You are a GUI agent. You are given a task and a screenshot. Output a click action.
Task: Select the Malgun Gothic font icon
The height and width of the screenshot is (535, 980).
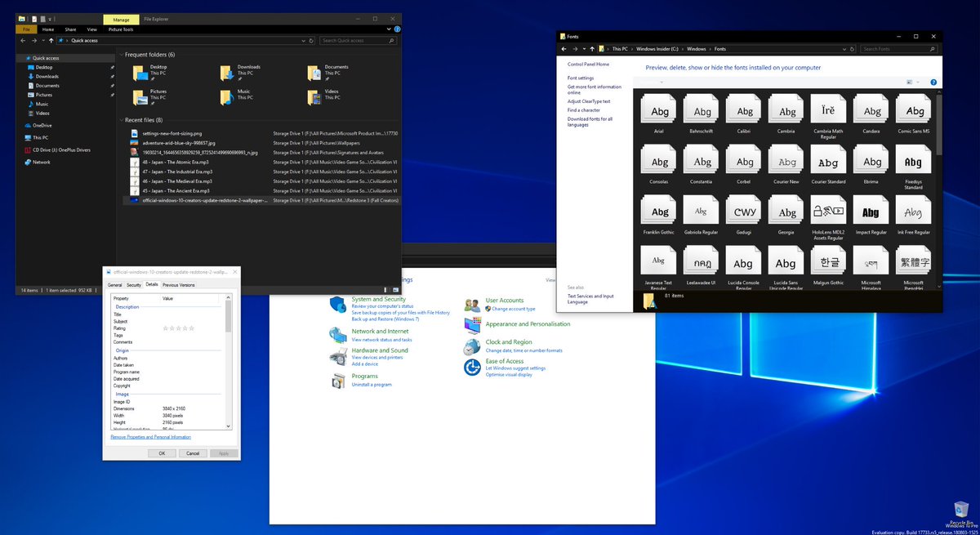829,261
